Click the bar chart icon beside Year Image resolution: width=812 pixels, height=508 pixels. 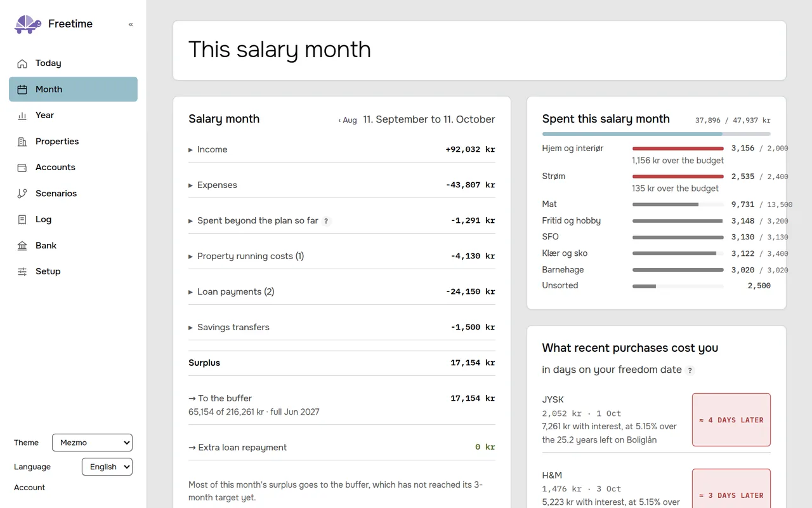[22, 116]
